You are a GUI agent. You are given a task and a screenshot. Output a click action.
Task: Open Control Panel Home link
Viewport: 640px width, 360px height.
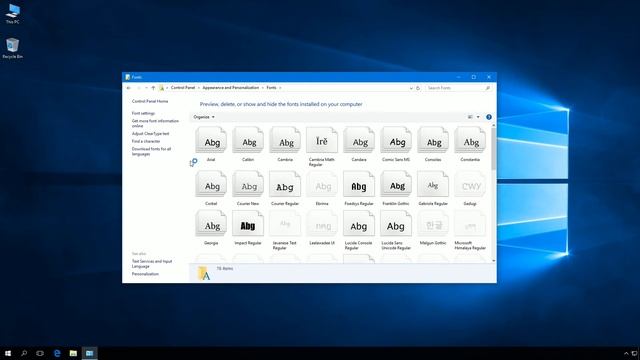150,101
